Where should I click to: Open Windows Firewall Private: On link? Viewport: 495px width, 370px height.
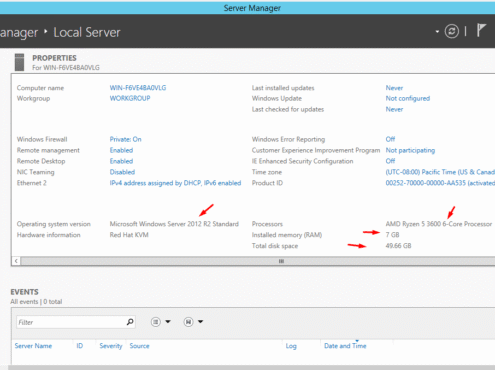click(x=126, y=139)
